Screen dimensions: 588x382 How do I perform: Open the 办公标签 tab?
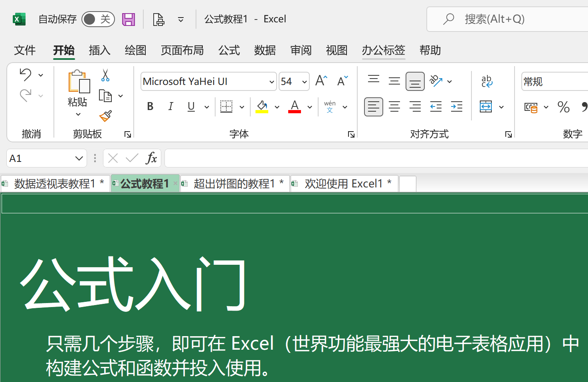(x=384, y=50)
